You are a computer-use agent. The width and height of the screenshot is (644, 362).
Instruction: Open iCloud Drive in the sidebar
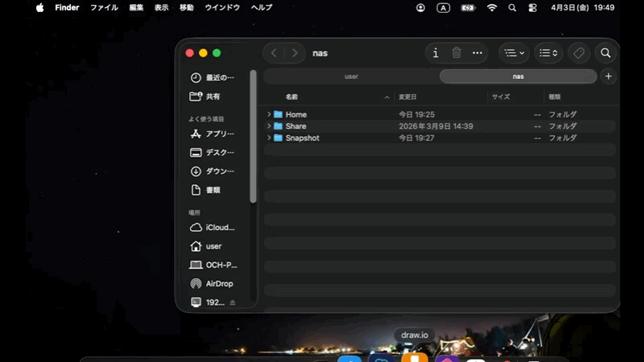(213, 228)
